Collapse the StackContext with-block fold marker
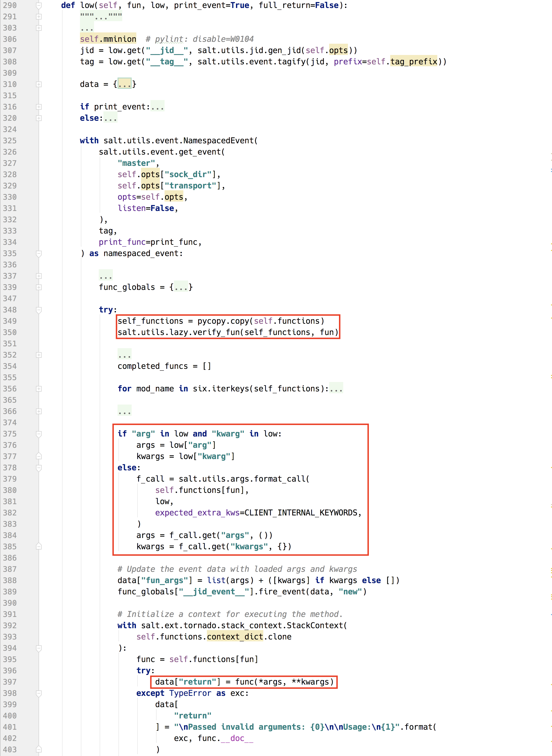 pyautogui.click(x=38, y=648)
